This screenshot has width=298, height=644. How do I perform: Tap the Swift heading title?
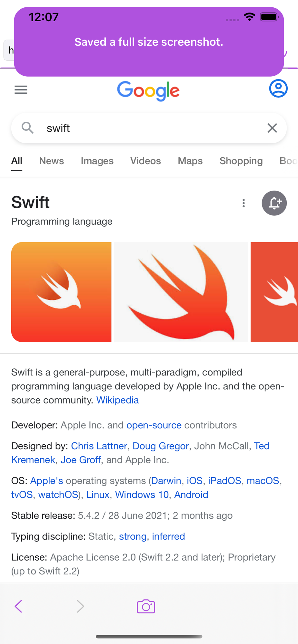31,202
